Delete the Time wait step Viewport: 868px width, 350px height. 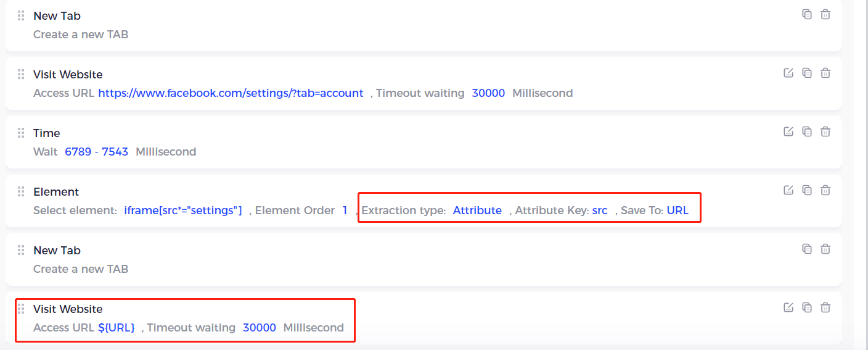(x=825, y=131)
